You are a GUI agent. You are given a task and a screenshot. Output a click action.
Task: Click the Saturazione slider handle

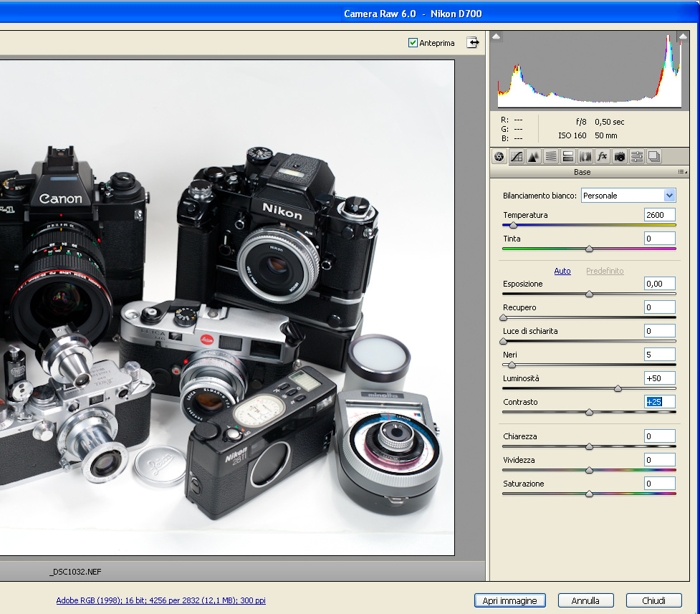589,494
